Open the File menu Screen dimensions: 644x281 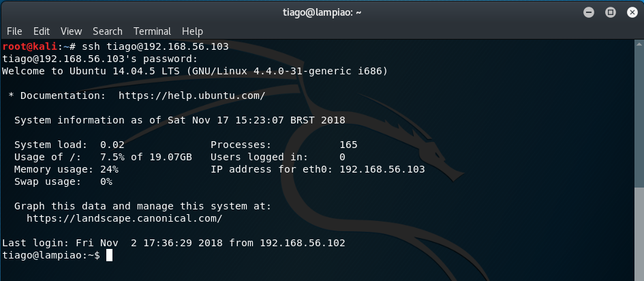pos(14,31)
